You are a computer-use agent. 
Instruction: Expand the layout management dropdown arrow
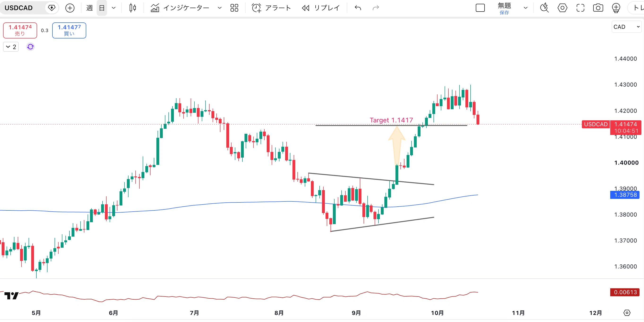point(525,8)
